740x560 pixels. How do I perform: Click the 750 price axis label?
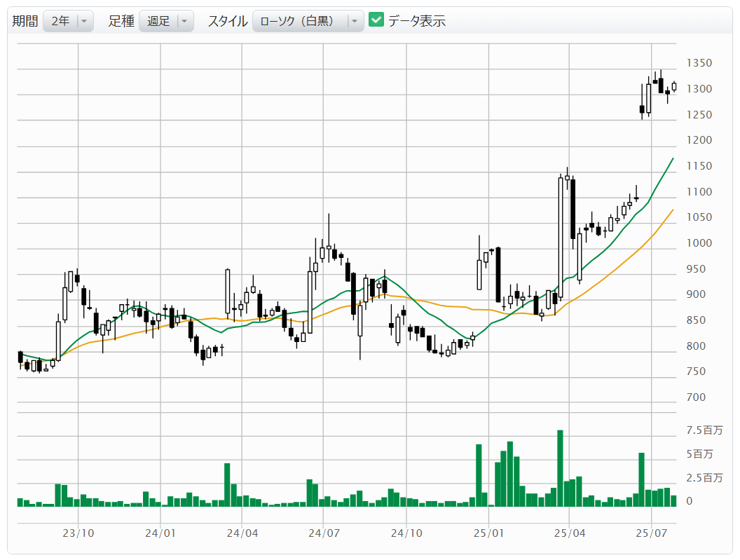(696, 371)
